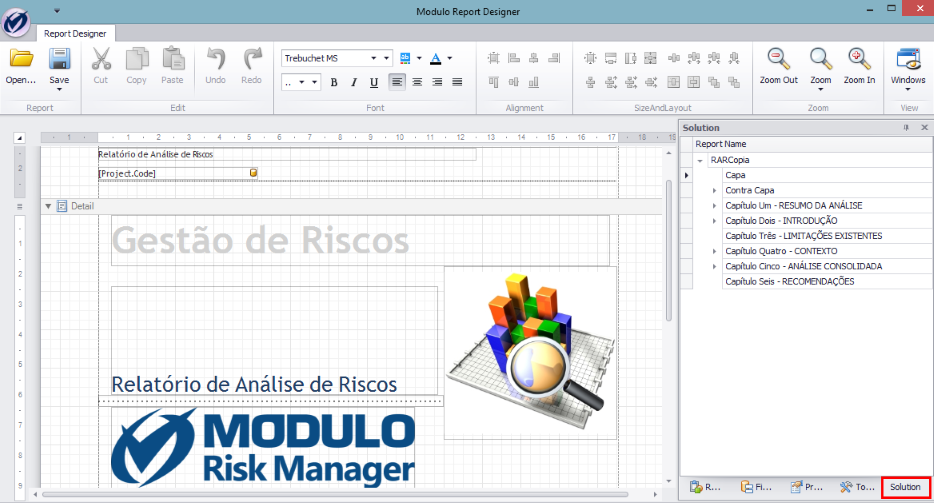Size controls to grid in SizeAndLayout

point(590,58)
